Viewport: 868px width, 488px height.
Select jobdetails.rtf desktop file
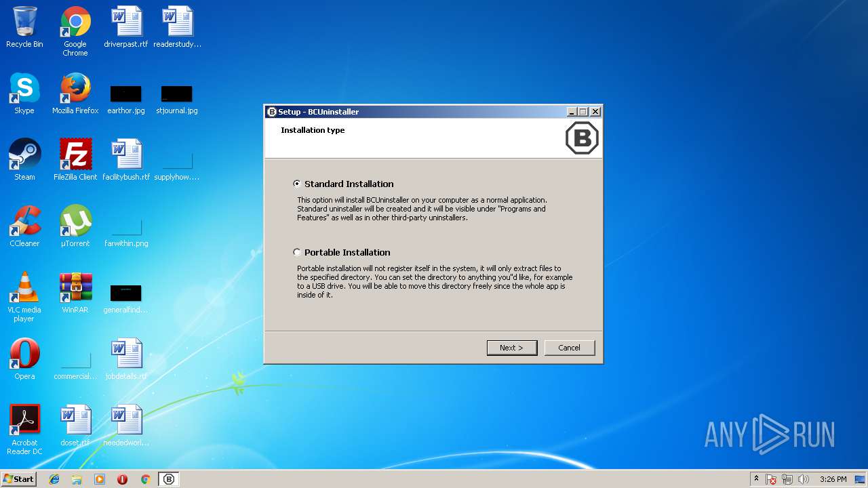tap(126, 359)
